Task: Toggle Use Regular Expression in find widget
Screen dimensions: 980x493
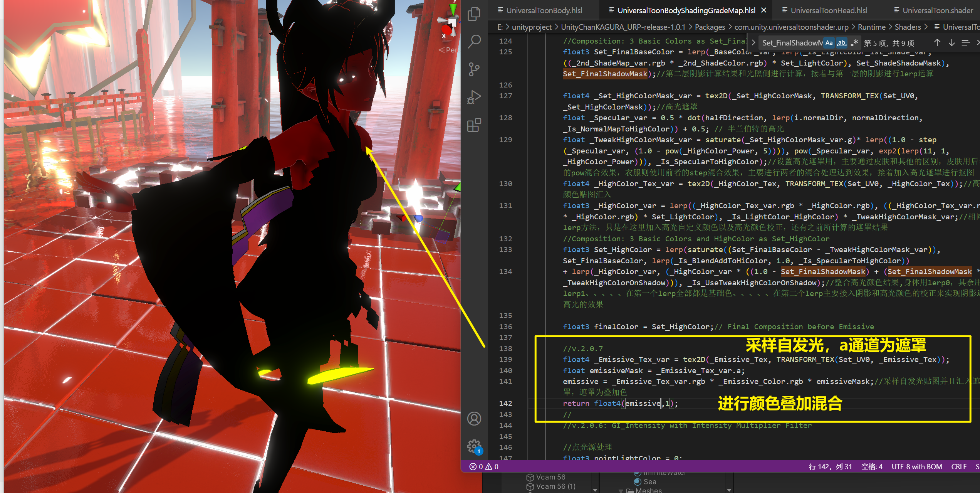Action: pos(854,43)
